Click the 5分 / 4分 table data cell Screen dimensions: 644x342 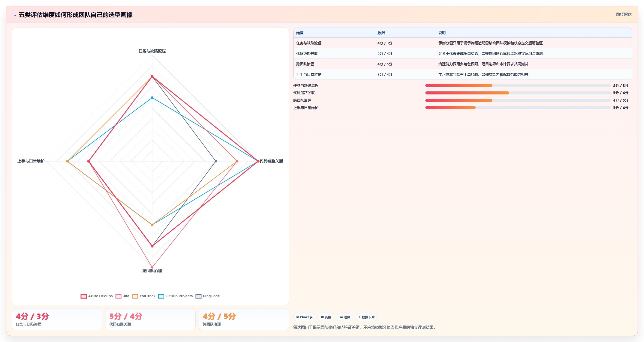point(385,54)
